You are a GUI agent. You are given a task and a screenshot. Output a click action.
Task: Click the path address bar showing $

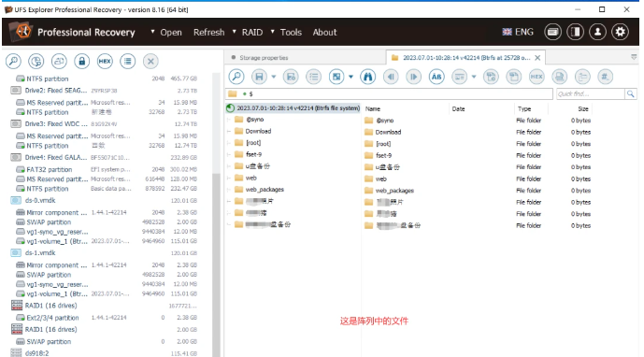tap(389, 94)
